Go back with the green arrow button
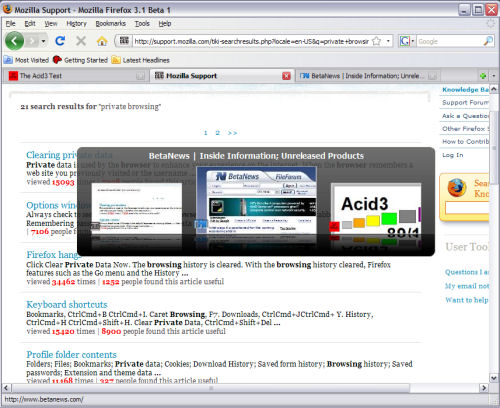The image size is (500, 408). 14,41
